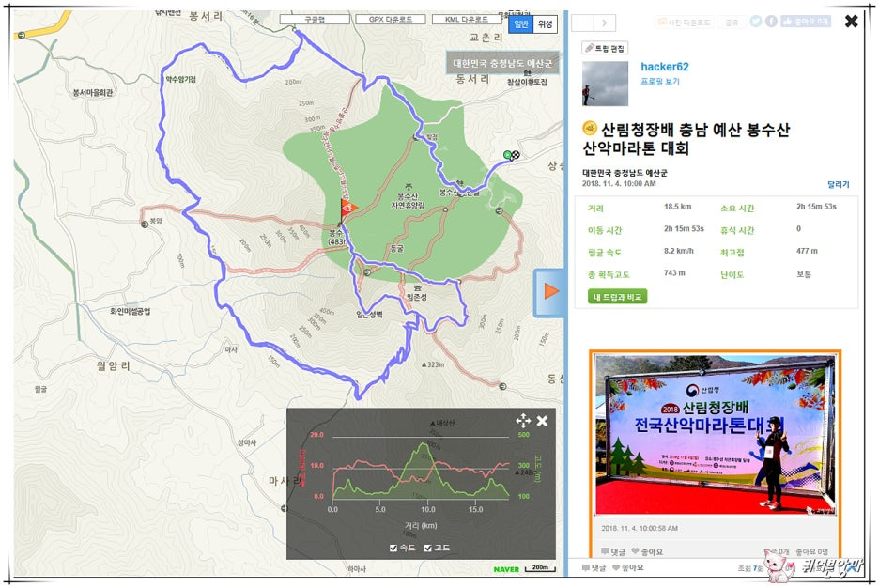Click the 공유 share button
The width and height of the screenshot is (879, 588).
tap(732, 22)
